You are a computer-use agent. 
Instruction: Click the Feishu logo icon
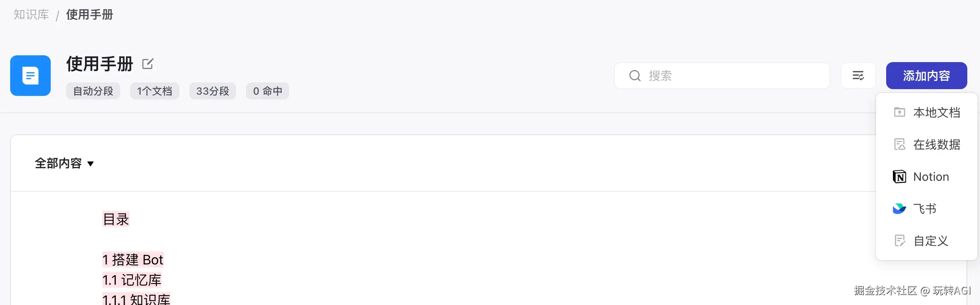pos(899,209)
